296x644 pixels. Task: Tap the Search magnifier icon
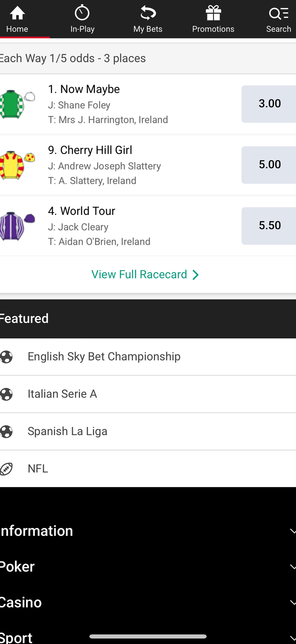[x=278, y=13]
